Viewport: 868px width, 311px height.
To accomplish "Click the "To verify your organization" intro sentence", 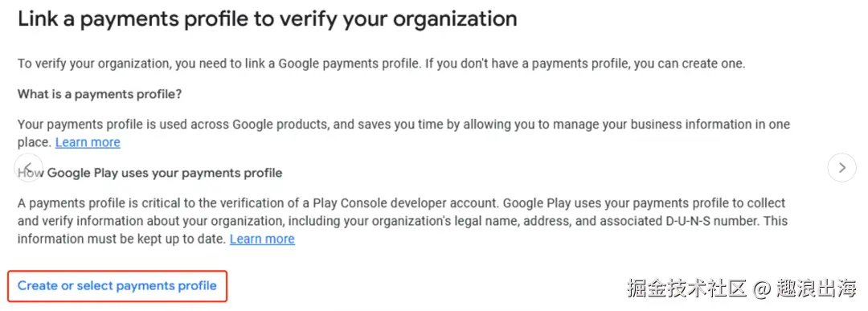I will (382, 63).
